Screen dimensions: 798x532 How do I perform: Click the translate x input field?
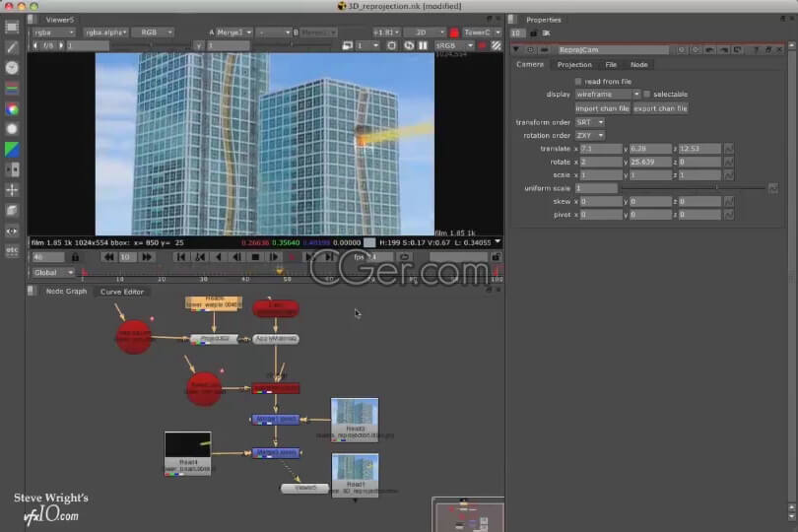pos(601,149)
